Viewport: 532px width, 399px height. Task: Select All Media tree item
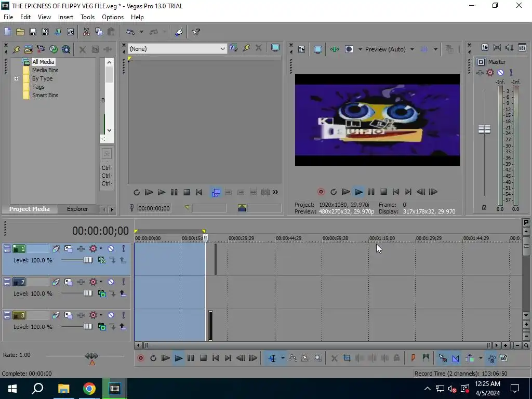43,62
